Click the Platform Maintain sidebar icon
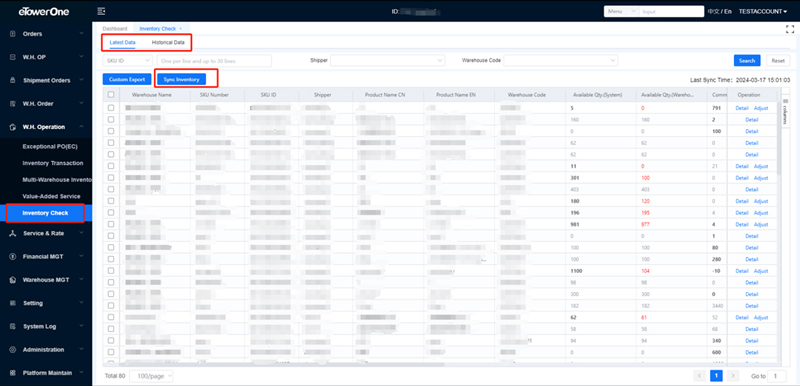Screen dimensions: 800x386 pos(13,373)
